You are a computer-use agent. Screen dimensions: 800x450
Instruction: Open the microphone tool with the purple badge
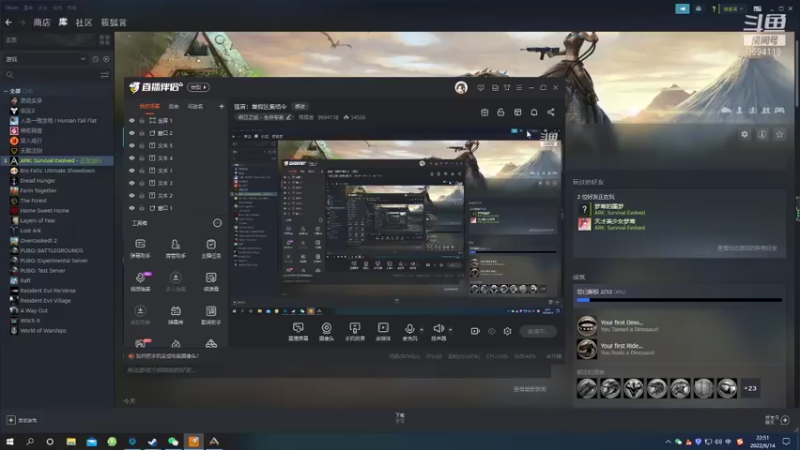tap(140, 282)
